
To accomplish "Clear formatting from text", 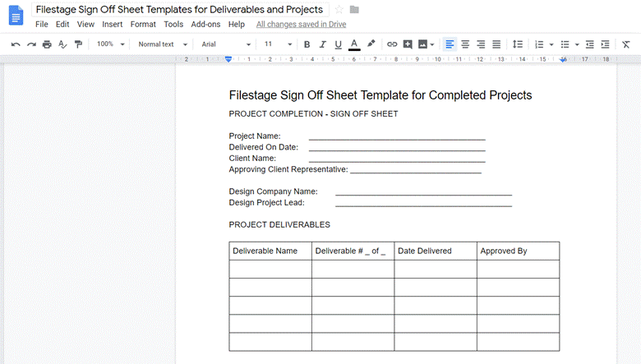I will [626, 44].
